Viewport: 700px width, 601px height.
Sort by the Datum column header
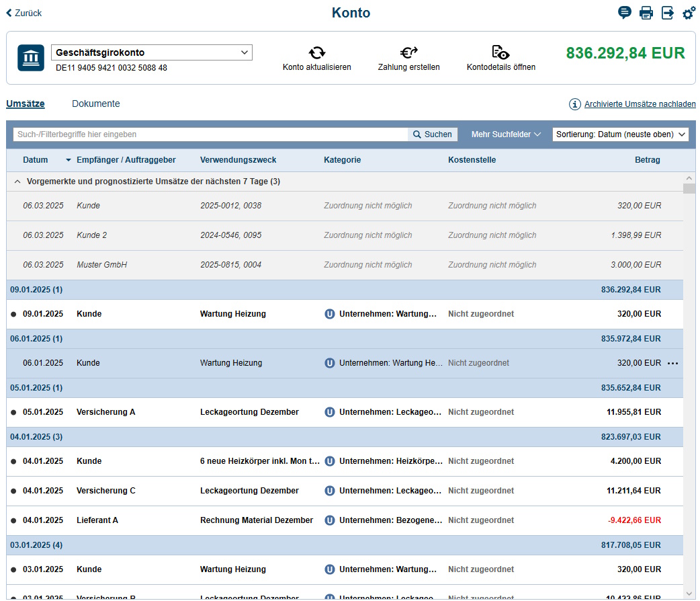tap(35, 160)
